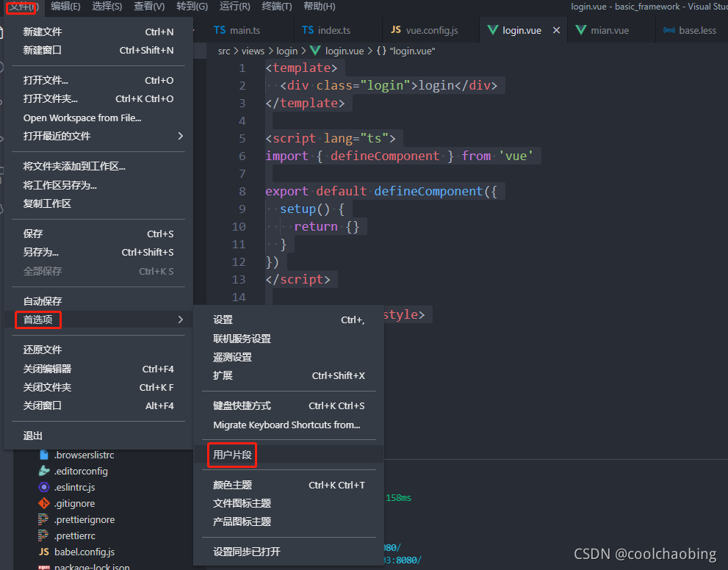Open the 终端(T) menu

click(x=277, y=7)
